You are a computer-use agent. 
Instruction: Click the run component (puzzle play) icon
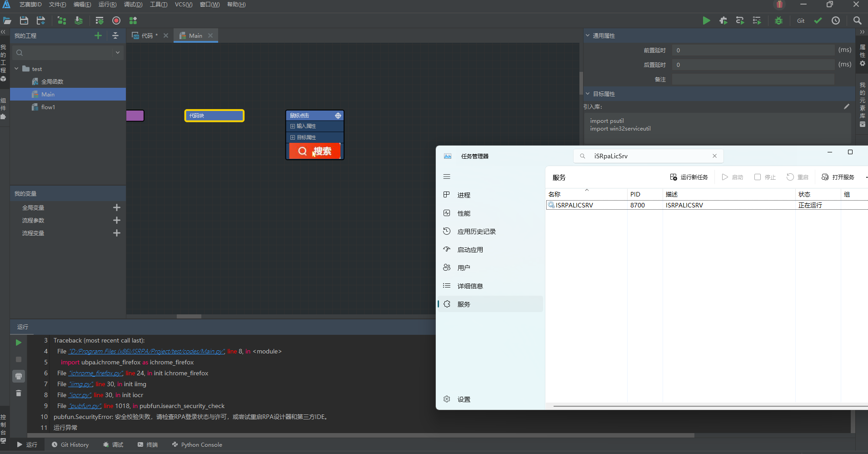[x=723, y=20]
